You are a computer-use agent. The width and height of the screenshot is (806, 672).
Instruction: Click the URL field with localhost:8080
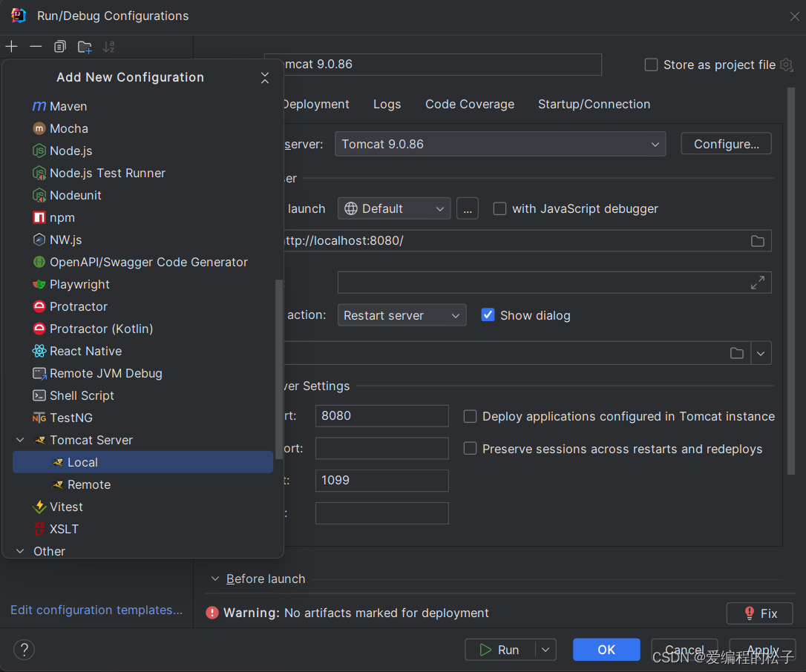click(x=527, y=240)
